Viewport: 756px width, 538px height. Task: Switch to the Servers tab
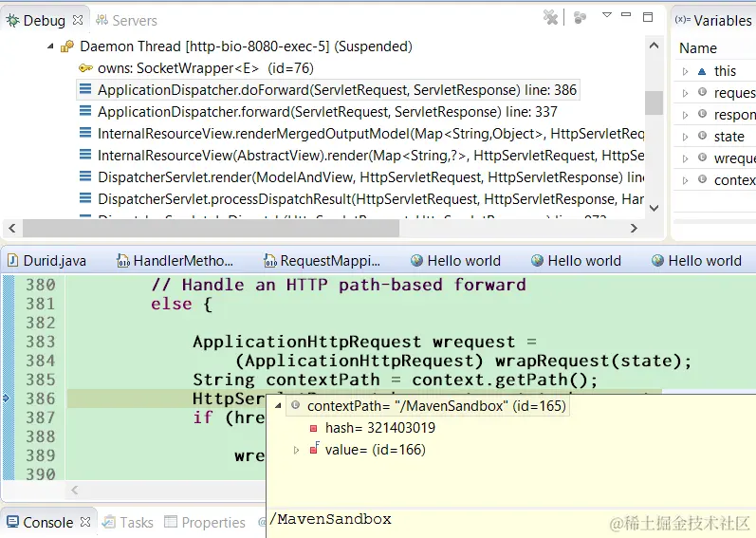click(x=126, y=20)
